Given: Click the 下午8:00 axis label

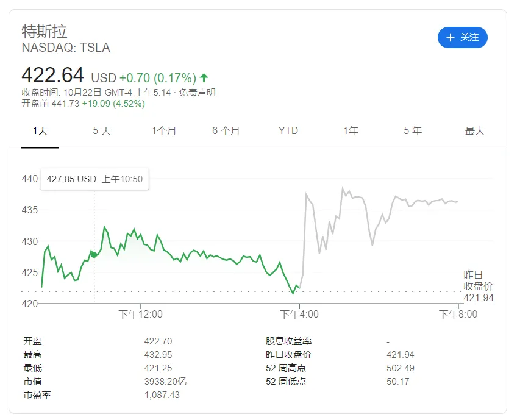Looking at the screenshot, I should (458, 315).
